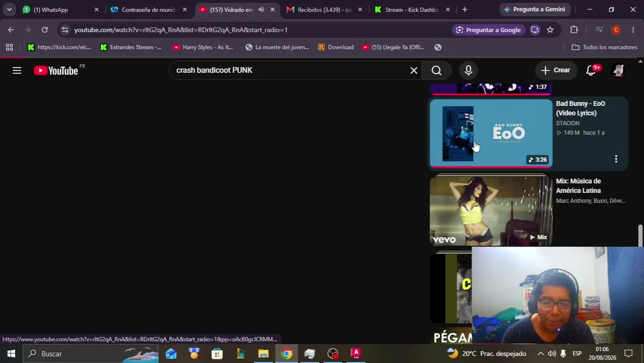The width and height of the screenshot is (644, 363).
Task: Run the search with the magnifier button
Action: (x=436, y=71)
